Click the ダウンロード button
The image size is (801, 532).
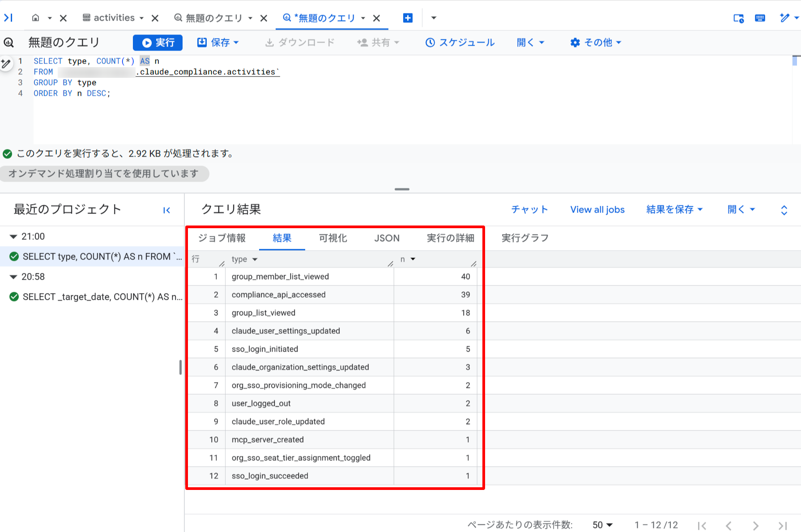(x=300, y=43)
